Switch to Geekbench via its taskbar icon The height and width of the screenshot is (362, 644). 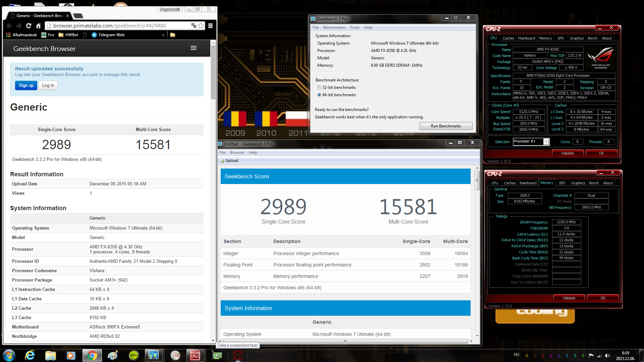(154, 355)
